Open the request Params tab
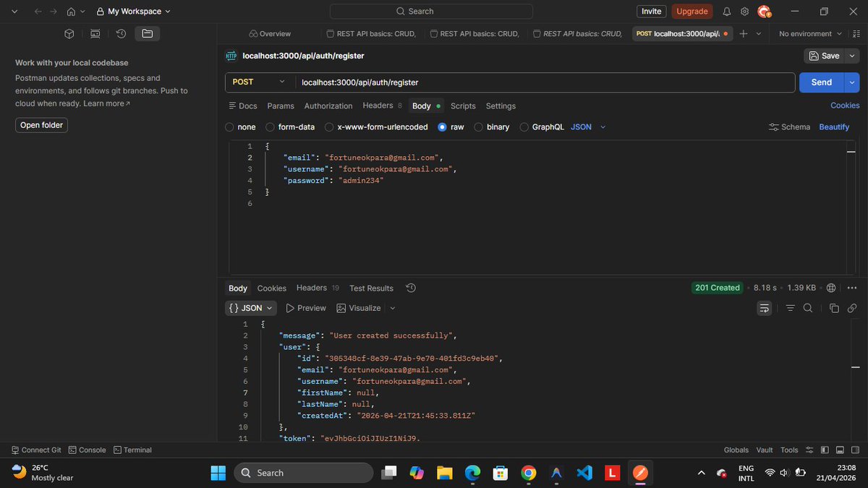This screenshot has width=868, height=488. point(281,106)
